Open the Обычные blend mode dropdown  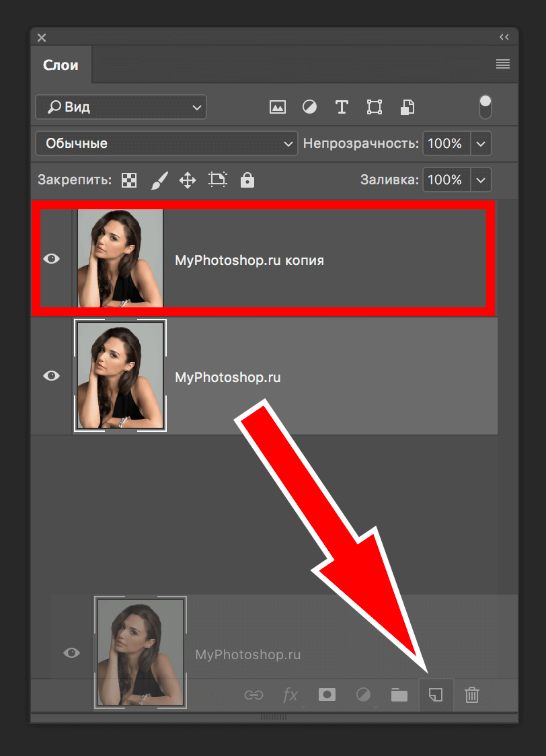(x=166, y=143)
